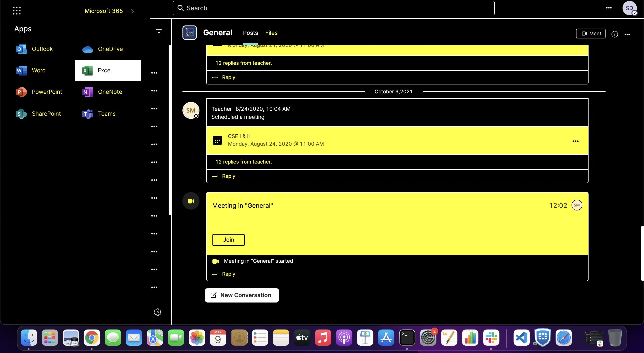Open the app launcher grid icon

(17, 11)
